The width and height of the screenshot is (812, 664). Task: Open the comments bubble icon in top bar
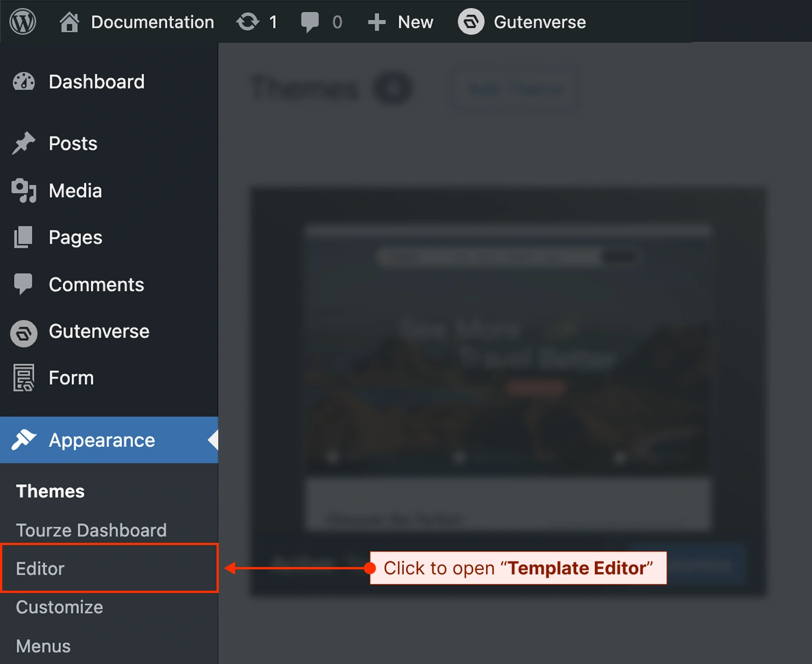[310, 22]
